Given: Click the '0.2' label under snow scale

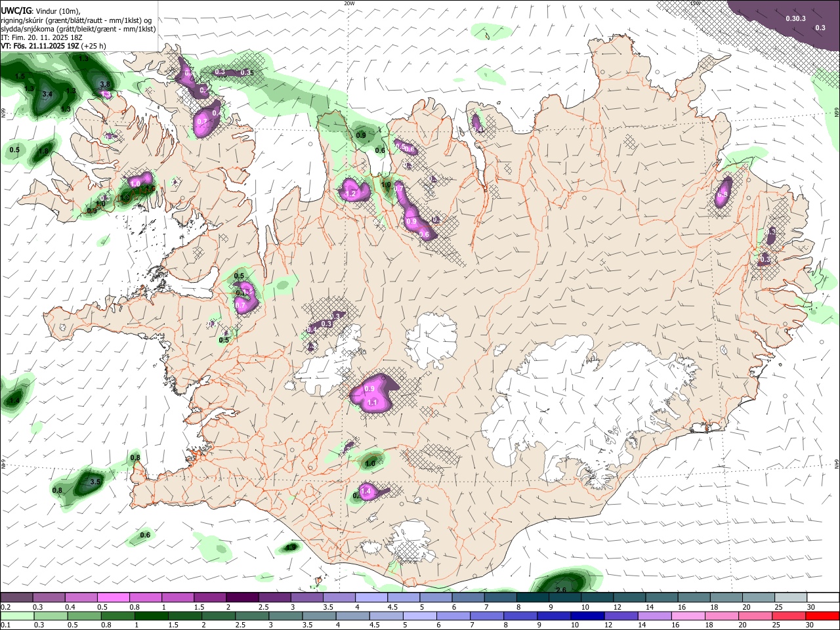Looking at the screenshot, I should point(6,607).
